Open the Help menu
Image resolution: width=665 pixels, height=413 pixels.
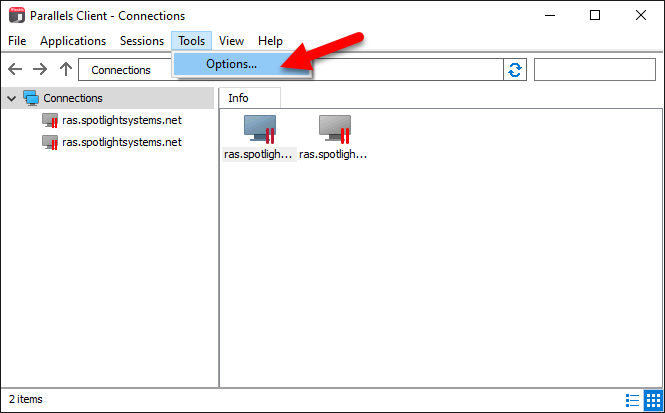270,41
